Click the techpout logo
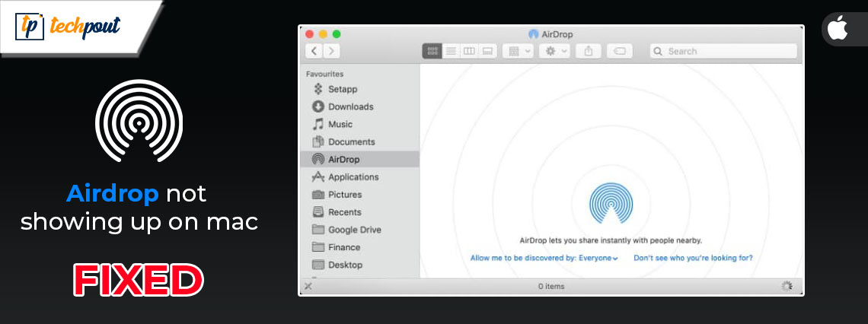868x324 pixels. [69, 27]
